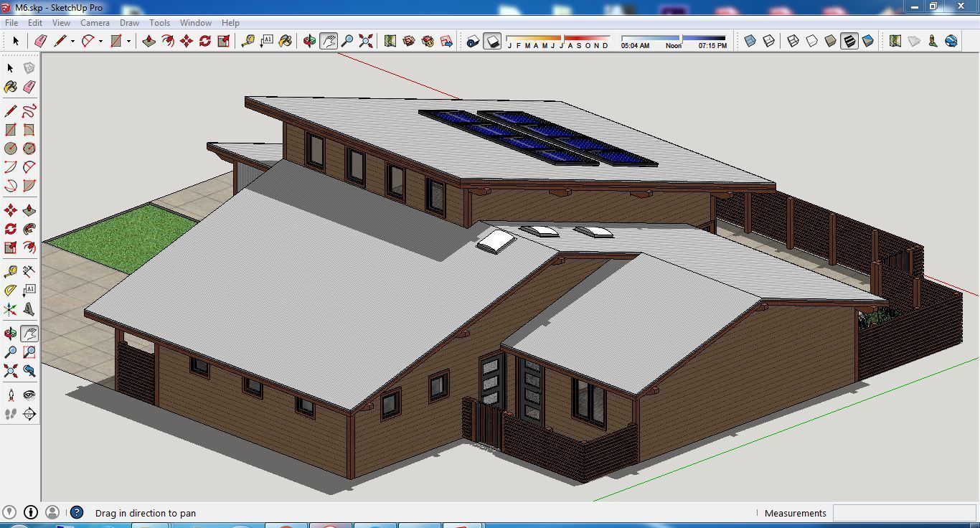Click the Orbit tool in top toolbar
The width and height of the screenshot is (980, 528).
click(310, 41)
